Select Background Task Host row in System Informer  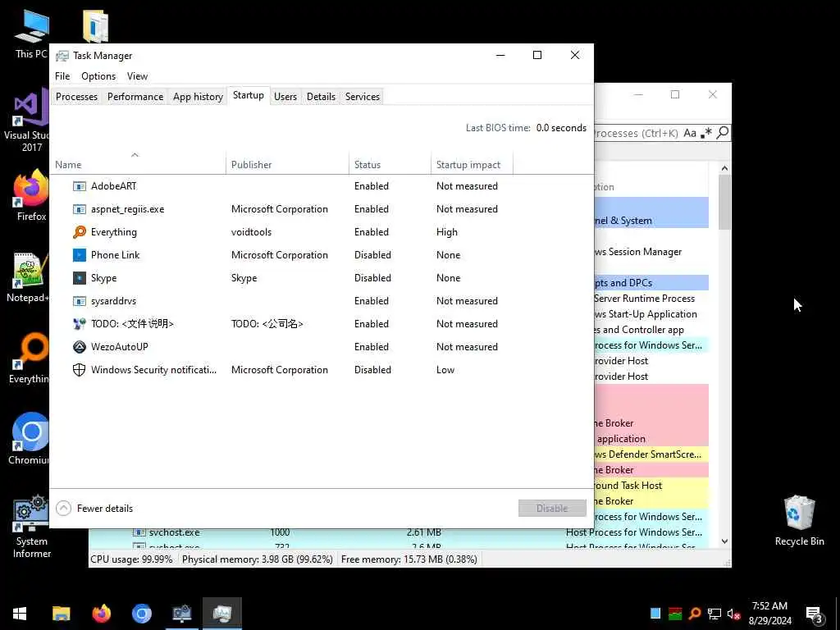(x=651, y=486)
